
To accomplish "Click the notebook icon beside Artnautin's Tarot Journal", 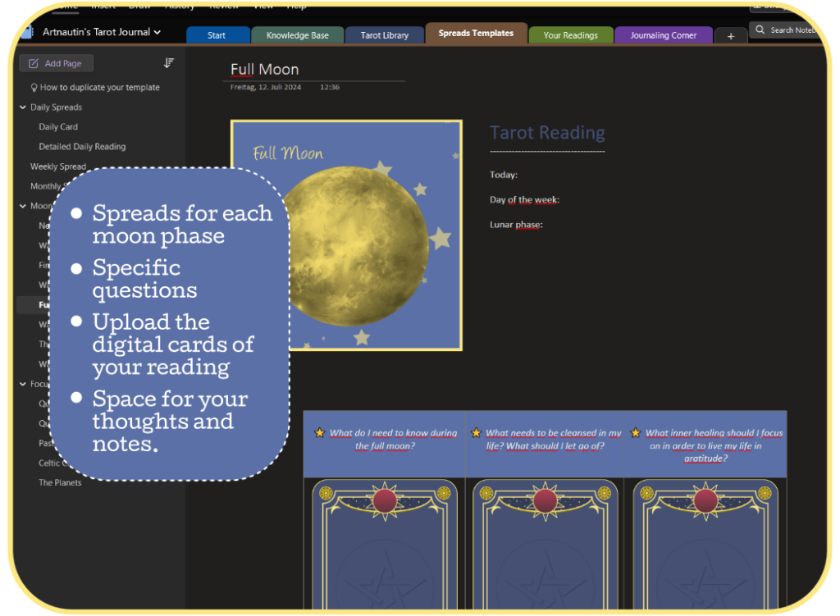I will (x=27, y=33).
